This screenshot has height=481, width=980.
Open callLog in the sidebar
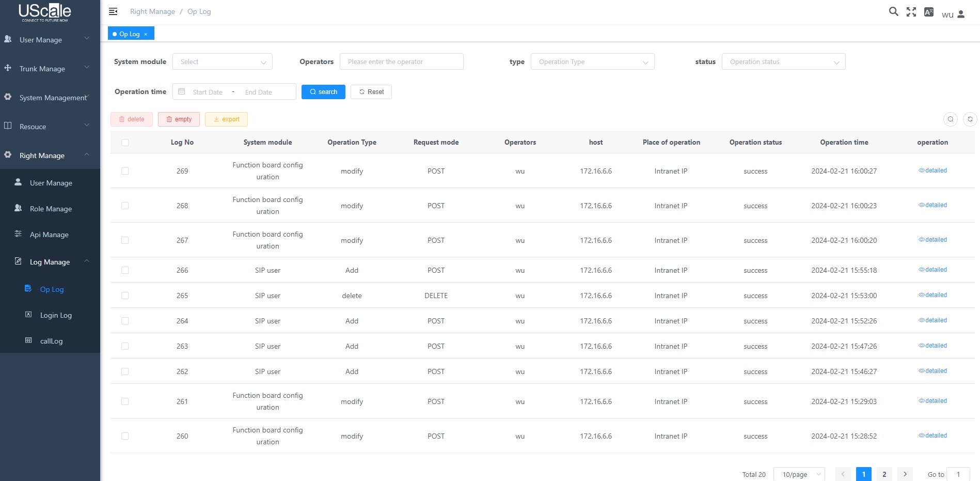tap(50, 341)
